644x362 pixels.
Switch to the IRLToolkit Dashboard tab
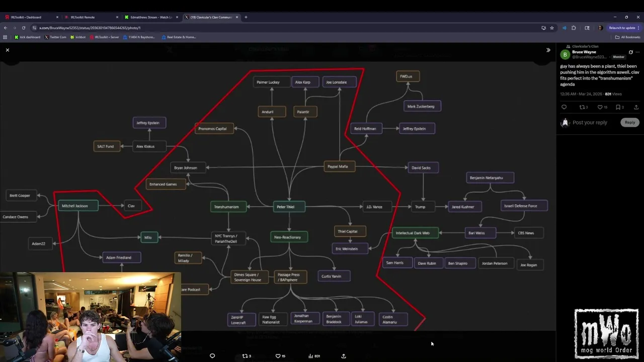tap(30, 17)
